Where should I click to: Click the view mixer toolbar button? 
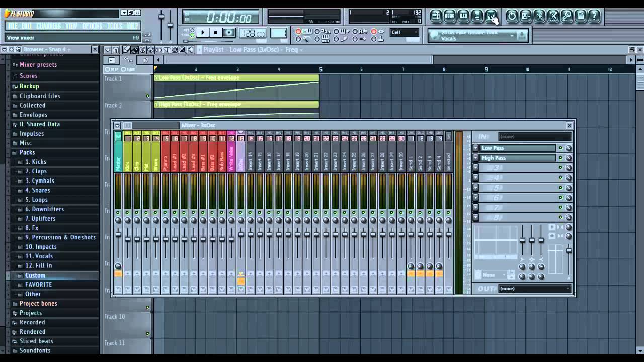[491, 16]
